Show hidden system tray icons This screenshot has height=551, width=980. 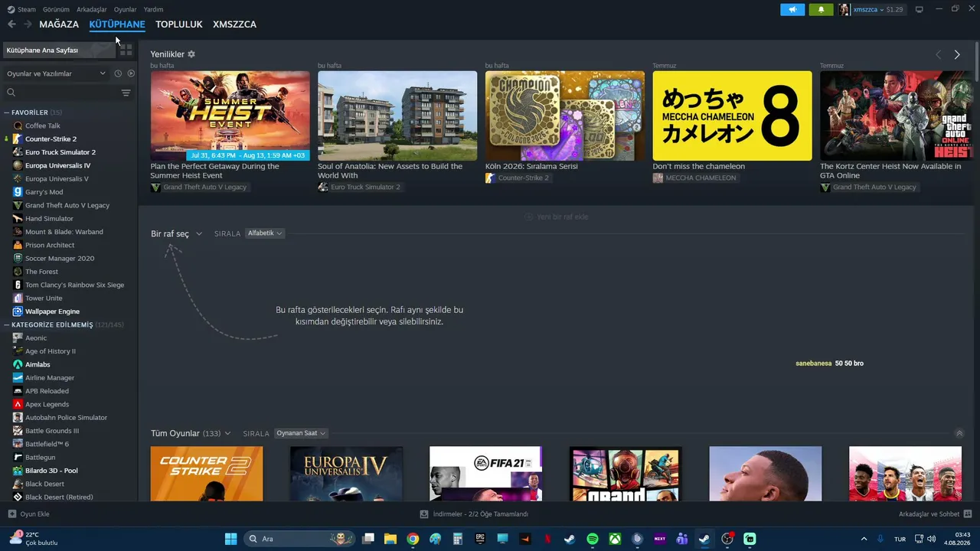(864, 539)
